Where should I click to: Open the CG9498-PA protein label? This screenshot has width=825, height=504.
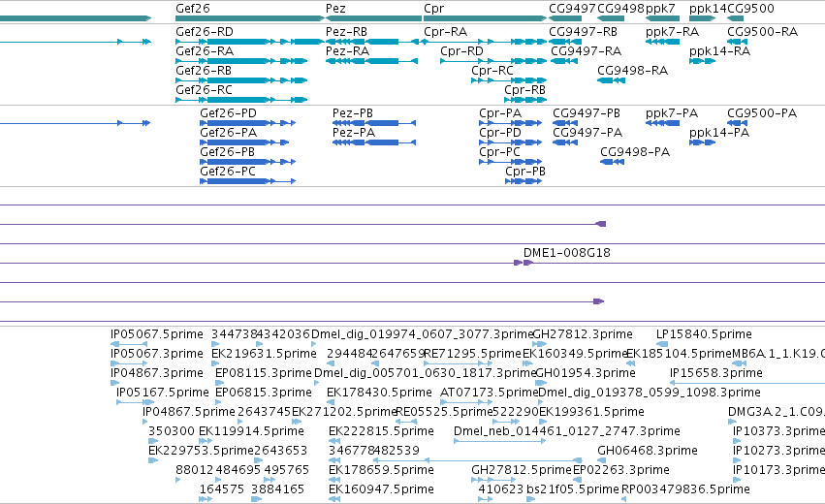click(x=635, y=152)
